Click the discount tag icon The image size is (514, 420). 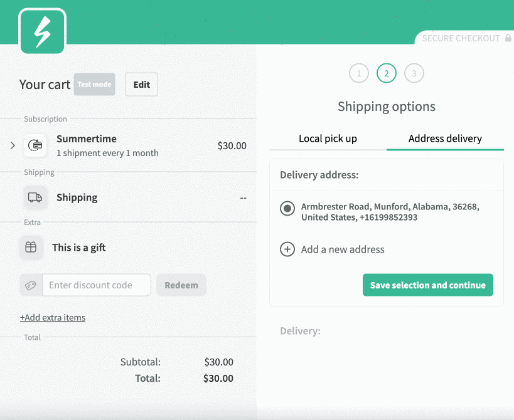(x=31, y=285)
